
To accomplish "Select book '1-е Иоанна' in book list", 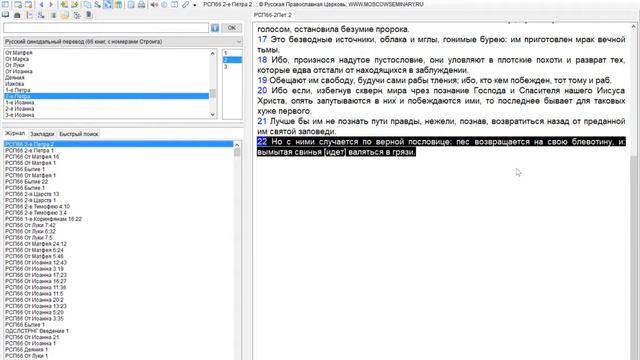I will [20, 102].
